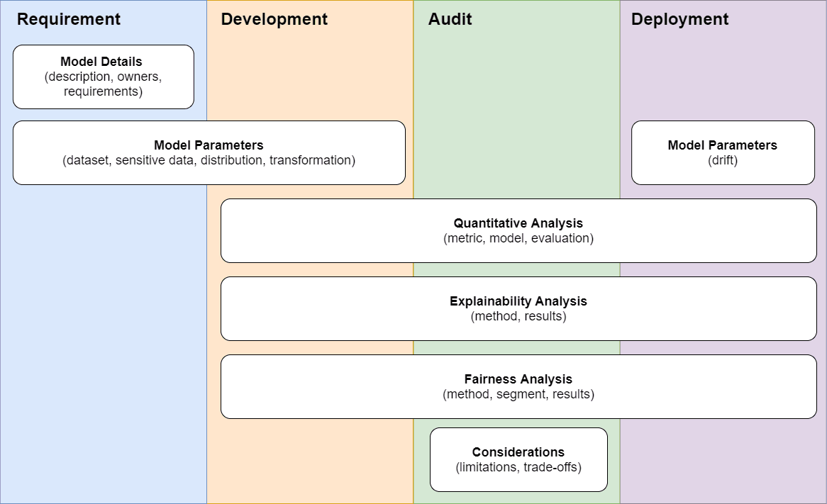Click the Model Parameters box under Requirement
The height and width of the screenshot is (504, 827).
click(x=209, y=152)
